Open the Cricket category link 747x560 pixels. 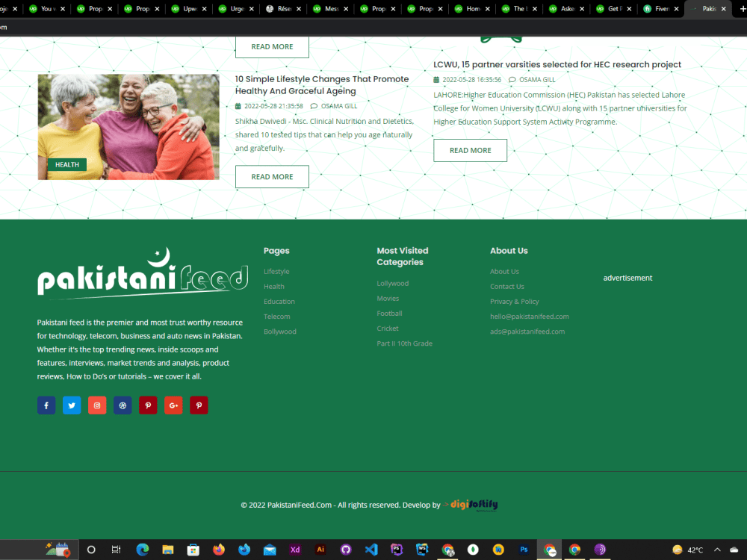(x=388, y=328)
